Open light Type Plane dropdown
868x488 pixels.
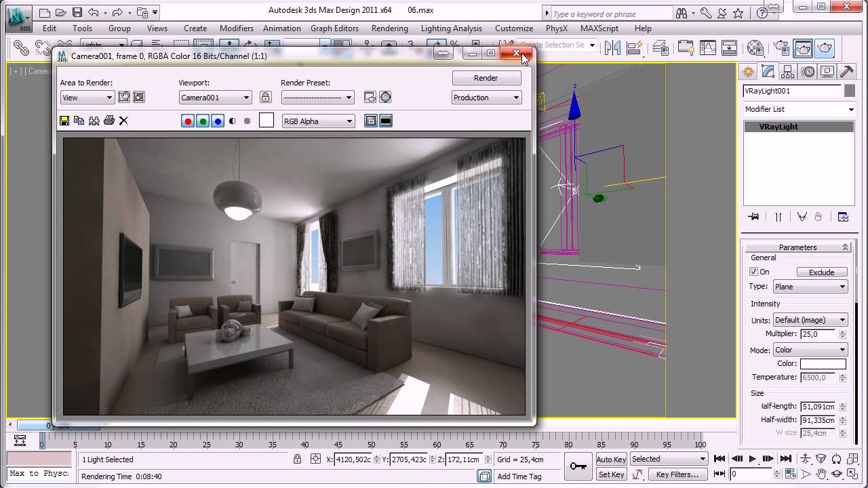[x=810, y=287]
